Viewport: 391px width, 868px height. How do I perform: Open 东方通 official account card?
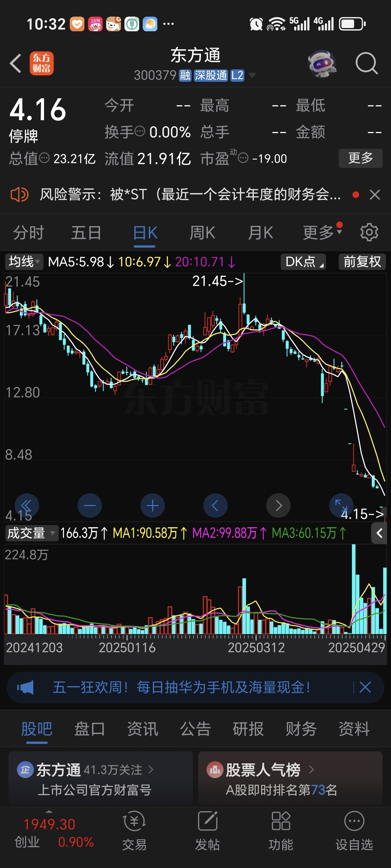click(x=100, y=779)
